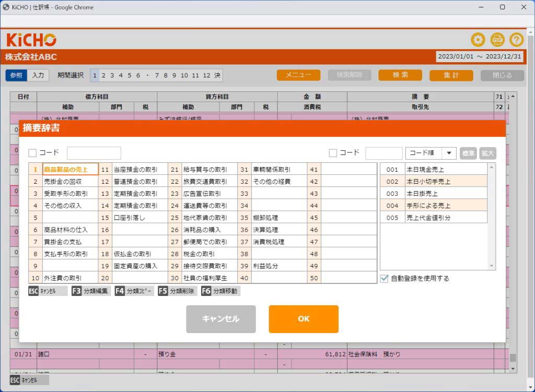The image size is (535, 392).
Task: Select summary 001 本日現金売上
Action: pyautogui.click(x=434, y=170)
